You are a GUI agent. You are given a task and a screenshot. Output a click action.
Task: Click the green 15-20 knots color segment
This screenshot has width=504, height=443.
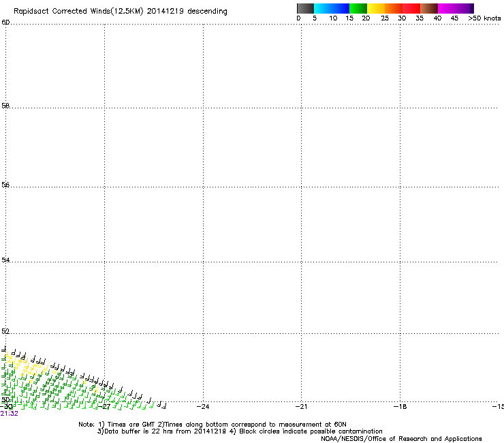(358, 8)
